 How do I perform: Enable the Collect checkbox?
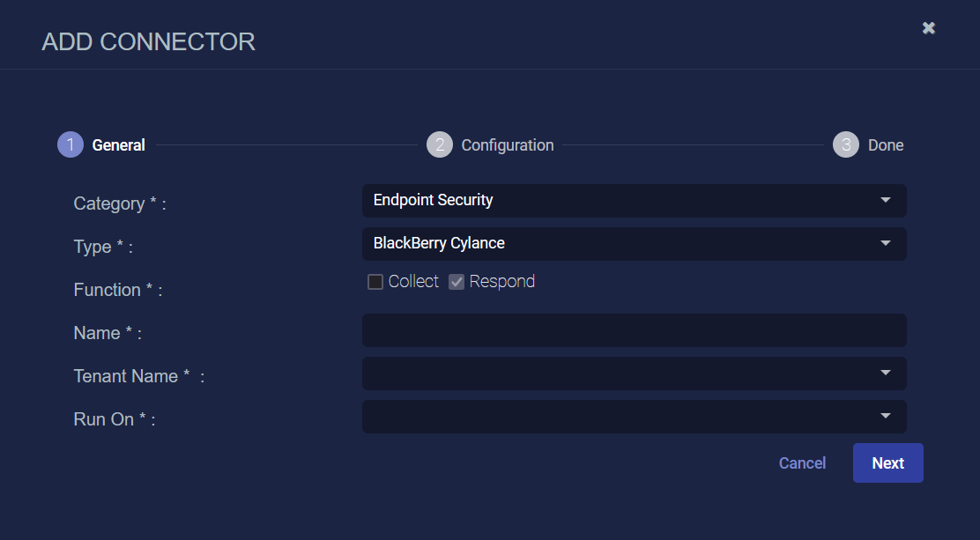[375, 282]
